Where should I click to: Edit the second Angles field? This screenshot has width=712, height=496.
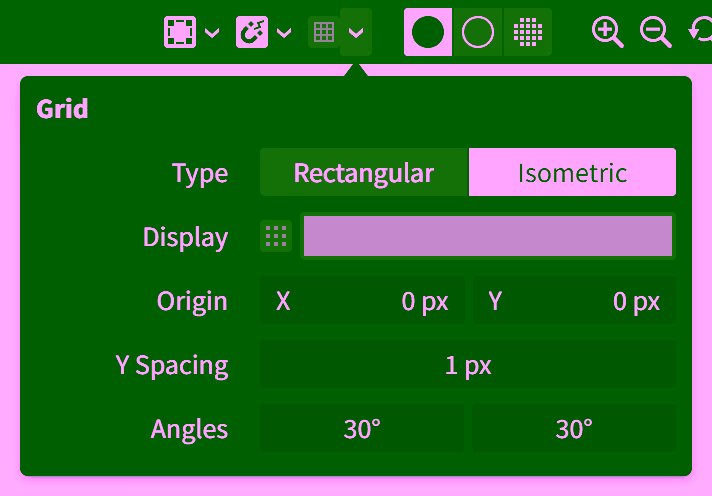[x=574, y=429]
